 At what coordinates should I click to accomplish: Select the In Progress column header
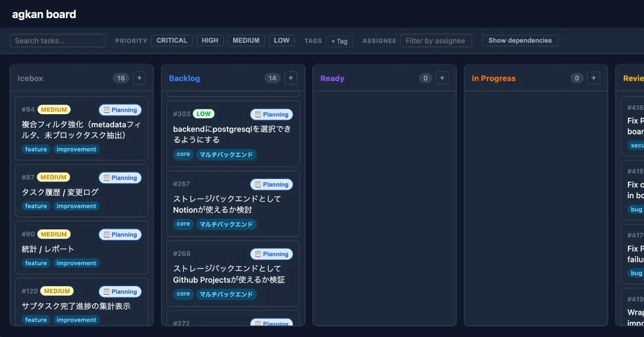pyautogui.click(x=494, y=78)
